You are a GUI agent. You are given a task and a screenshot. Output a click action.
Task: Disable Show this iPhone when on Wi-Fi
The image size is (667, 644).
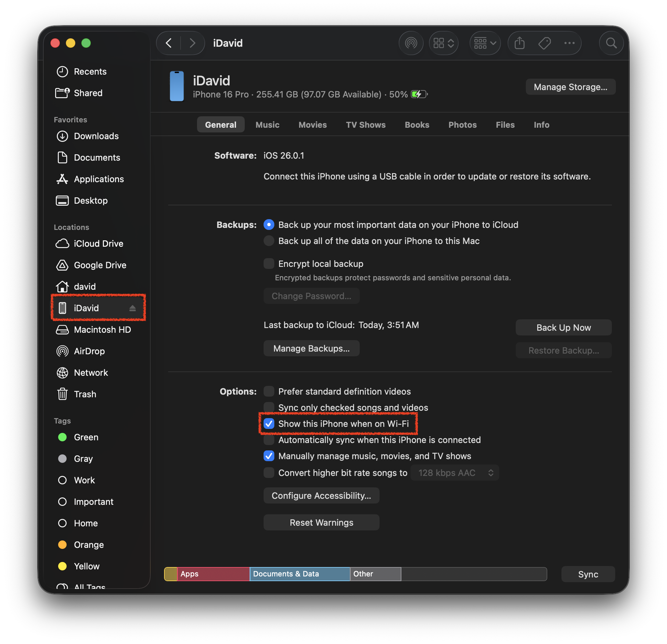click(269, 424)
